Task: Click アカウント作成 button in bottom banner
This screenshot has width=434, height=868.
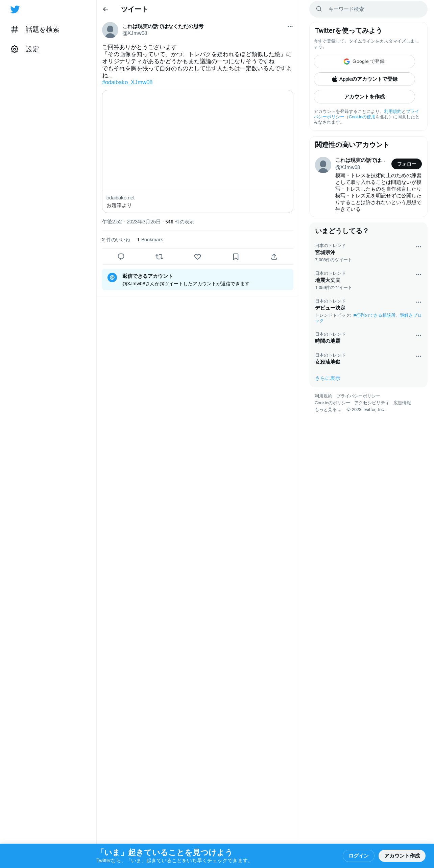Action: pyautogui.click(x=402, y=856)
